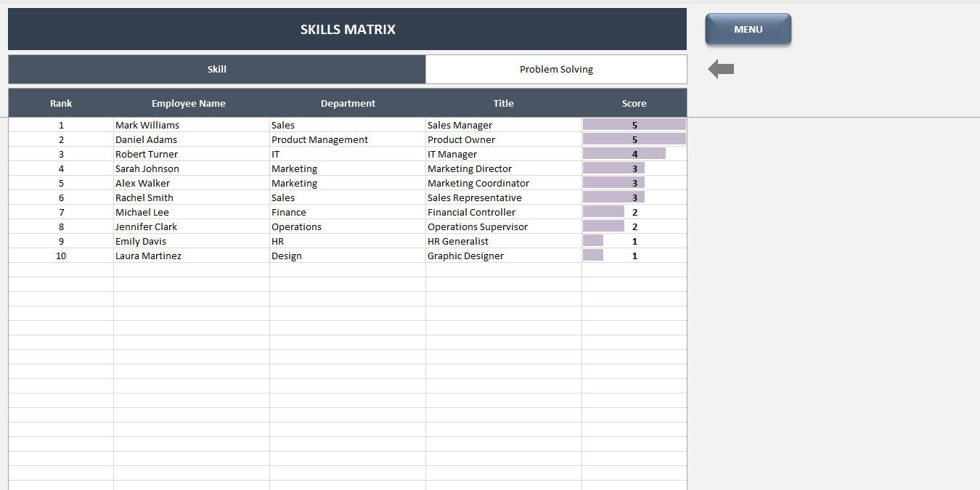The image size is (980, 490).
Task: Click the Employee Name column header
Action: (188, 103)
